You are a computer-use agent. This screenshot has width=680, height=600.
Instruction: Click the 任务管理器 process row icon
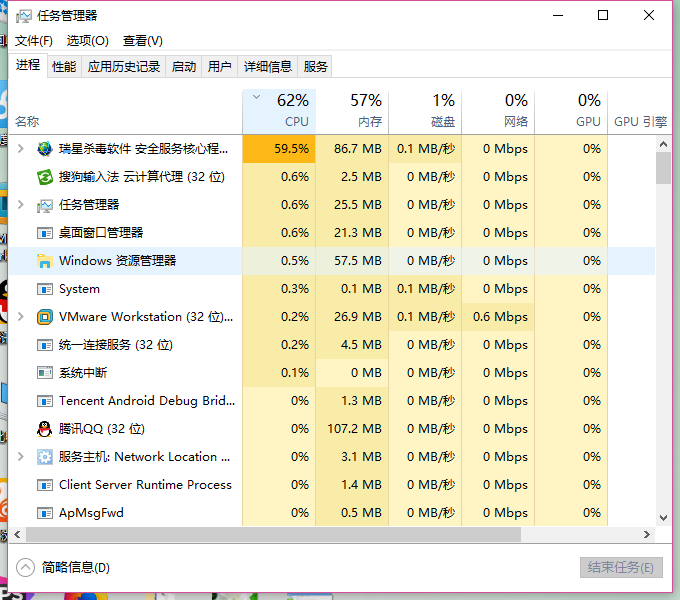pyautogui.click(x=45, y=205)
